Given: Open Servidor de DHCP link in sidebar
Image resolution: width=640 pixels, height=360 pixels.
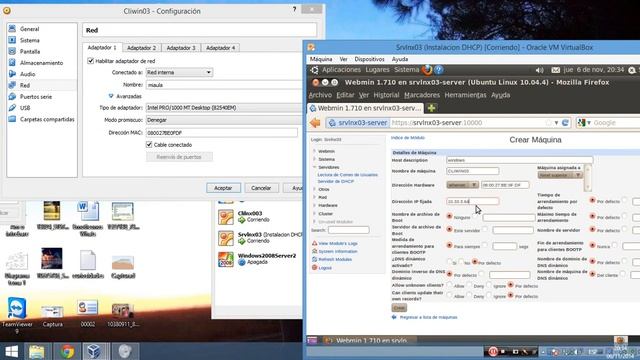Looking at the screenshot, I should coord(336,181).
